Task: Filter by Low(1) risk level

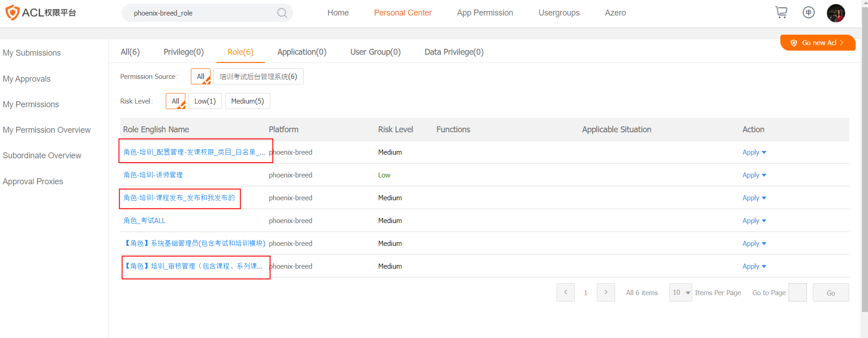Action: coord(205,101)
